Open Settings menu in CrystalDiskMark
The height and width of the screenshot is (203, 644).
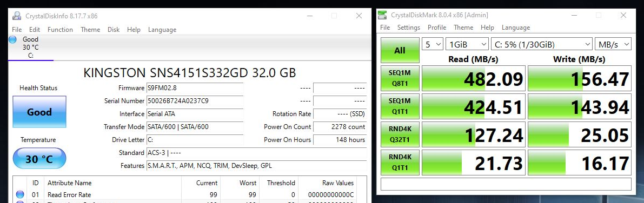[409, 28]
